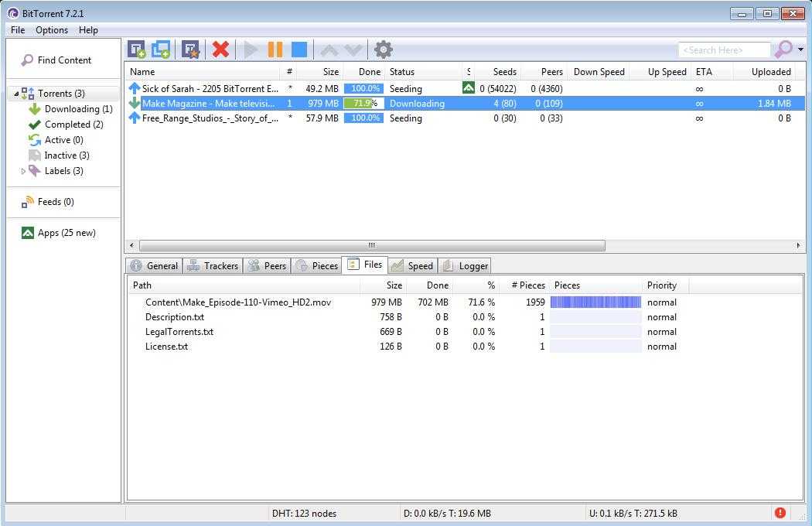The height and width of the screenshot is (526, 812).
Task: Switch to the Trackers tab
Action: 213,266
